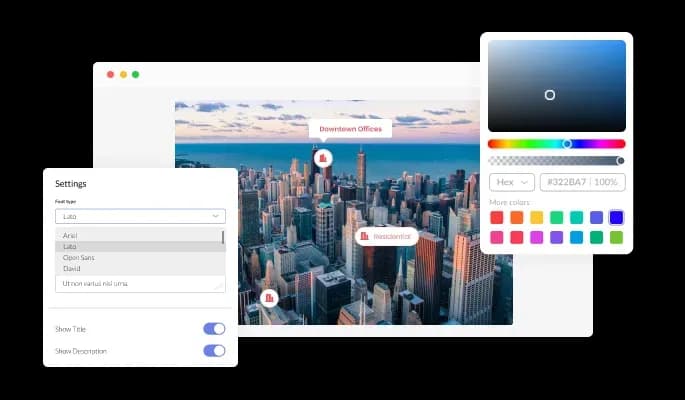Toggle the Show Description switch
The height and width of the screenshot is (400, 685).
[214, 350]
